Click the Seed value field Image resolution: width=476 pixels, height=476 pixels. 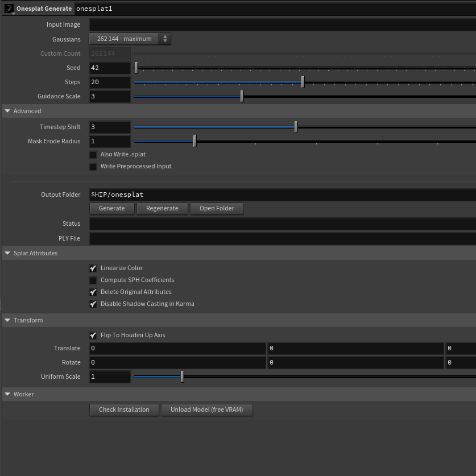click(110, 68)
